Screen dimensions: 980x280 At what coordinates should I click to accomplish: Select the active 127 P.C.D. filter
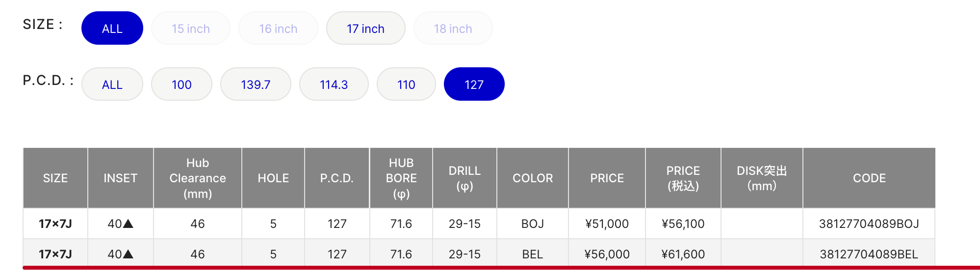(474, 84)
